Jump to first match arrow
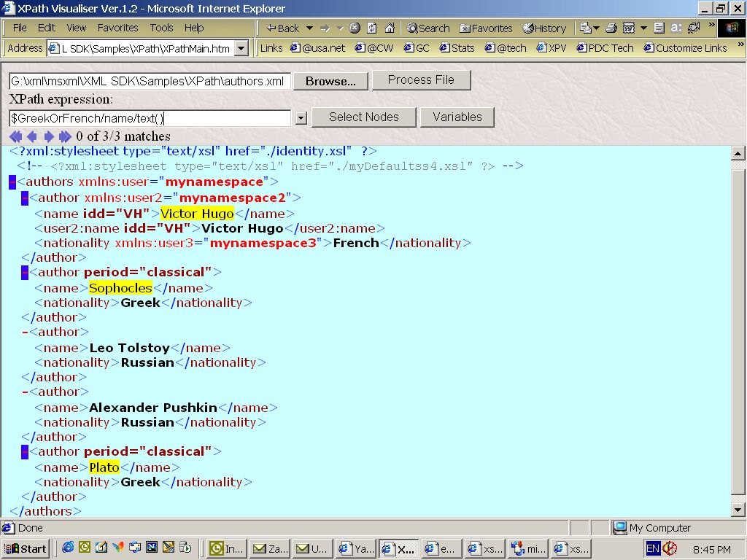 coord(15,136)
